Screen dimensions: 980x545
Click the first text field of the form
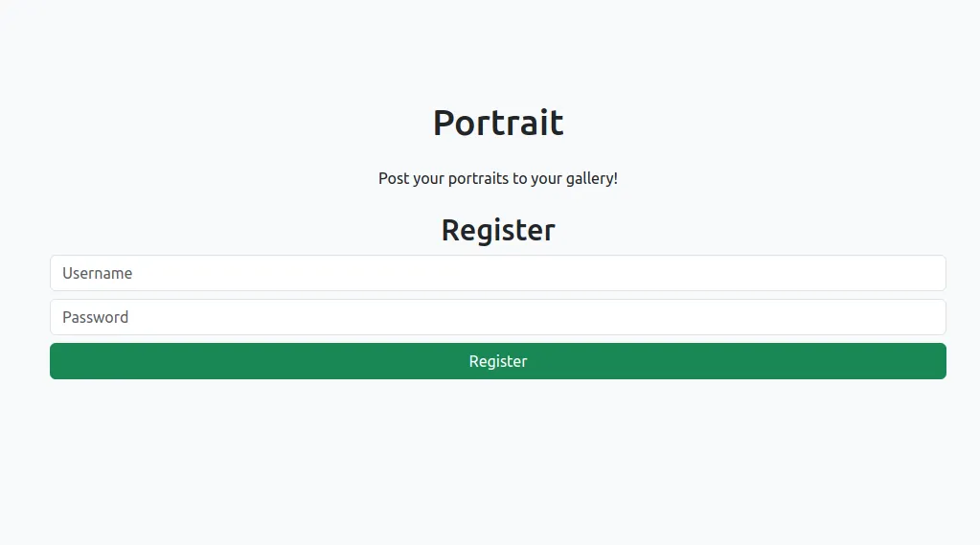498,273
